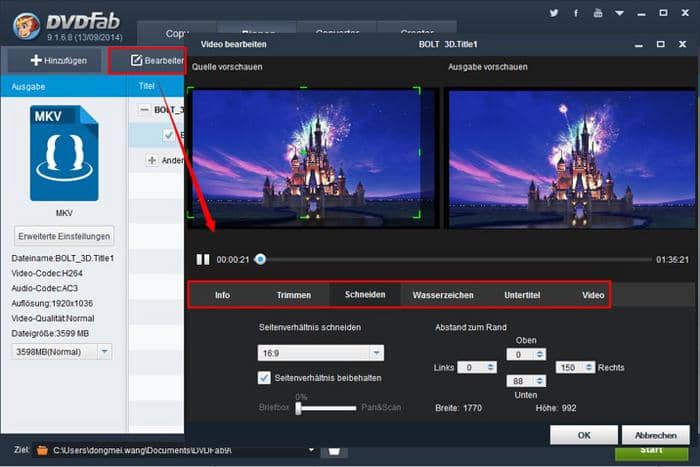700x467 pixels.
Task: Click into the Oben value field
Action: coord(521,354)
